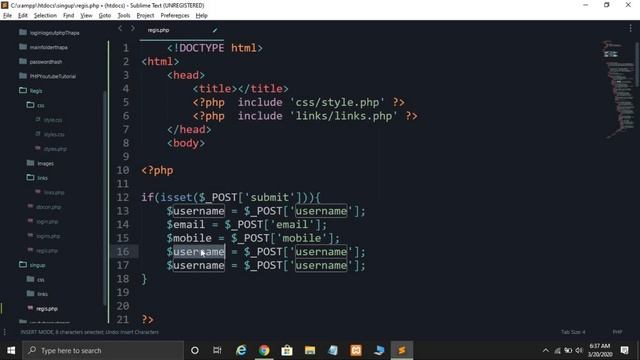The width and height of the screenshot is (640, 360).
Task: Click $mobile variable on line 15
Action: click(x=189, y=238)
